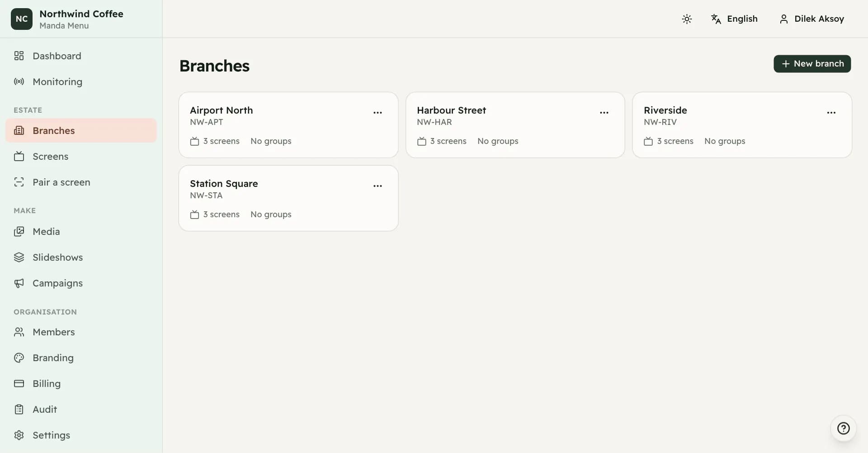
Task: Click the Members people icon
Action: [x=19, y=332]
